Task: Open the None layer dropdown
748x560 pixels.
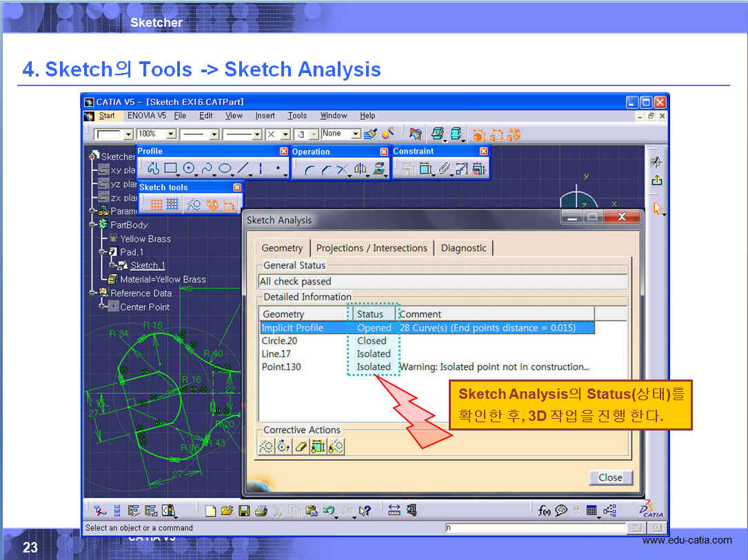Action: click(356, 134)
